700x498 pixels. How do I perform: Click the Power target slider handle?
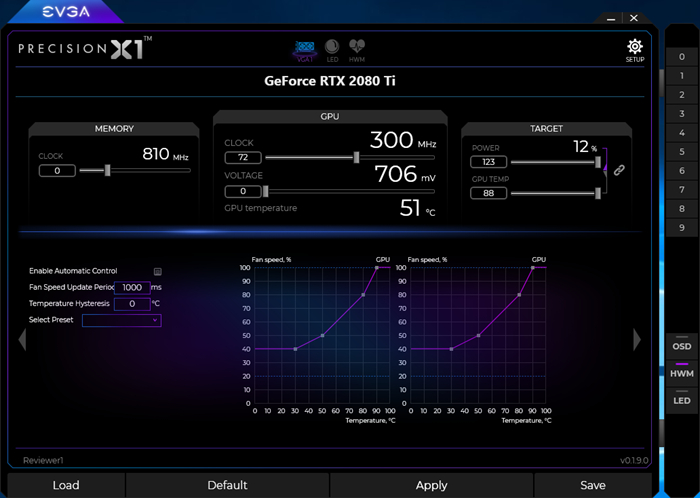598,162
